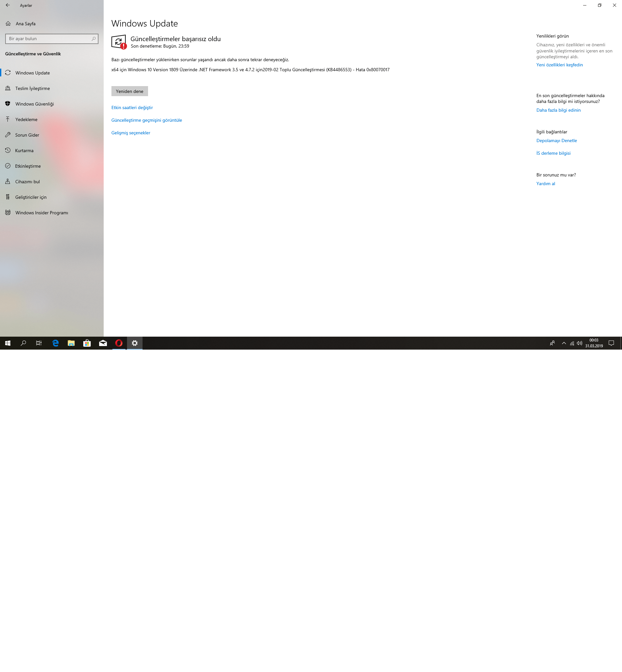Show hidden tray icons chevron

[564, 343]
